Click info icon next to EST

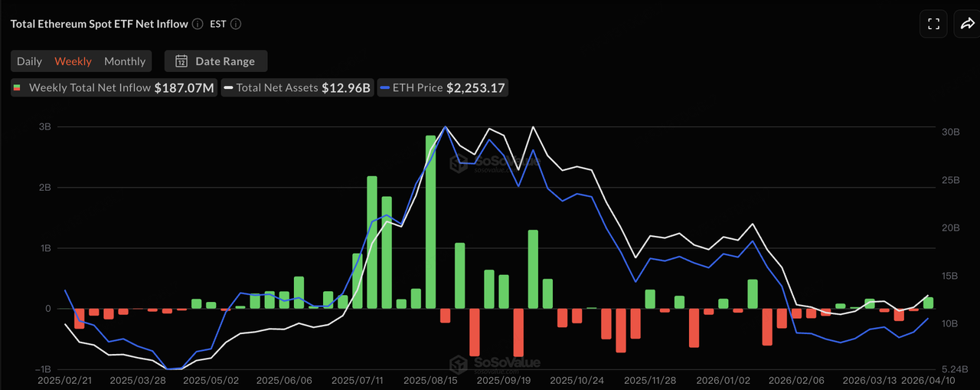(236, 24)
